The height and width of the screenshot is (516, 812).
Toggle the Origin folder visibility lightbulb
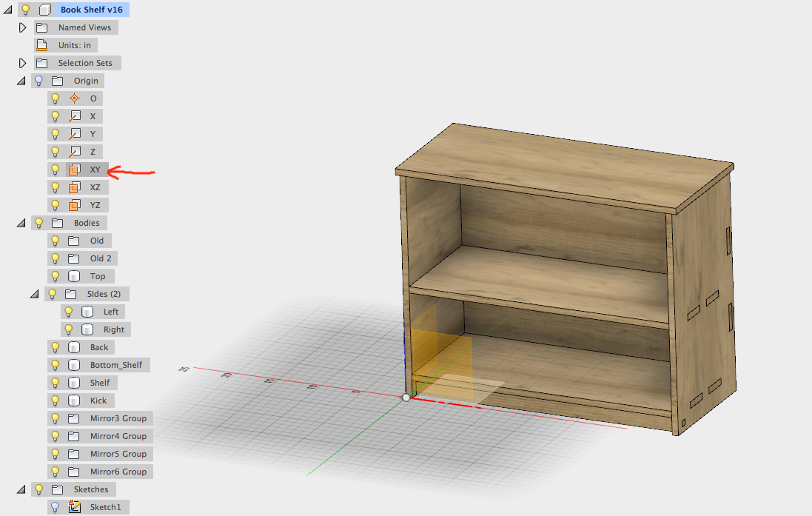point(38,80)
